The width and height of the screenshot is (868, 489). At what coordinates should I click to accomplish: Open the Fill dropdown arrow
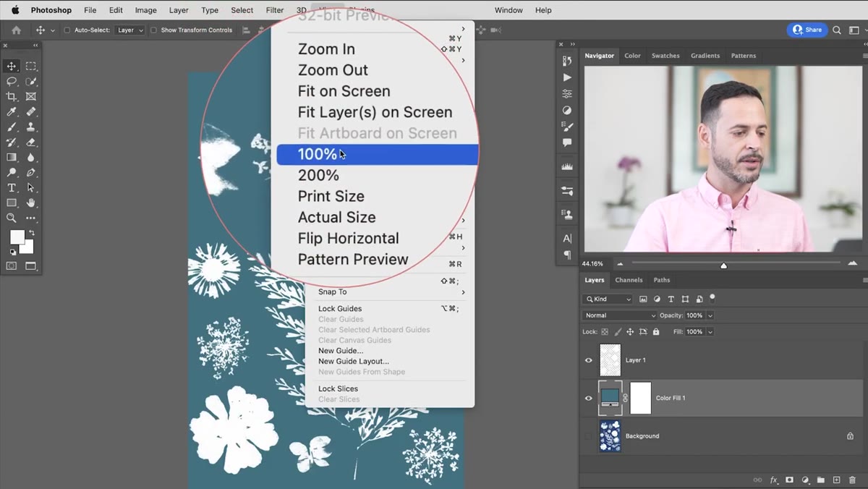tap(710, 332)
